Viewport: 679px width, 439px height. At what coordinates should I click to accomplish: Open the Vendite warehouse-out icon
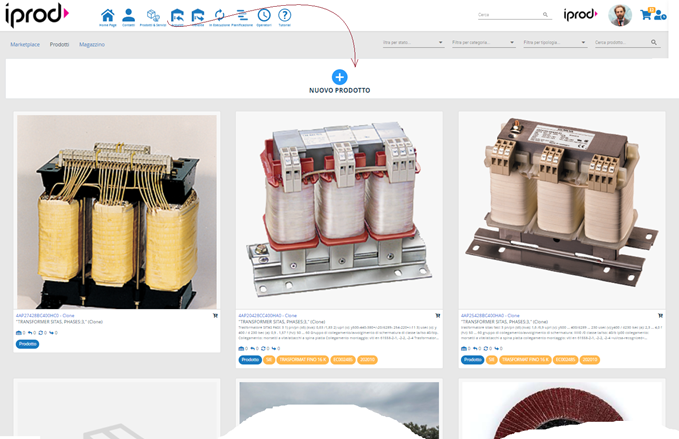(x=198, y=16)
